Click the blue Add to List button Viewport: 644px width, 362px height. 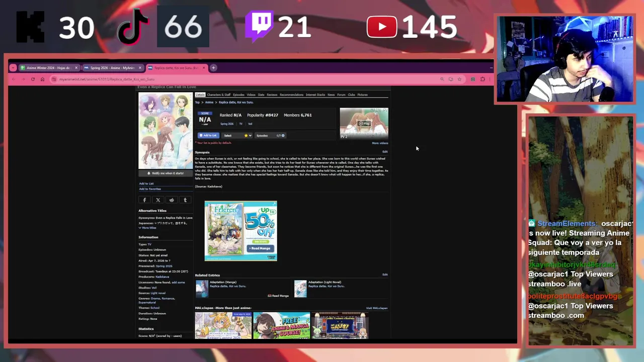208,135
